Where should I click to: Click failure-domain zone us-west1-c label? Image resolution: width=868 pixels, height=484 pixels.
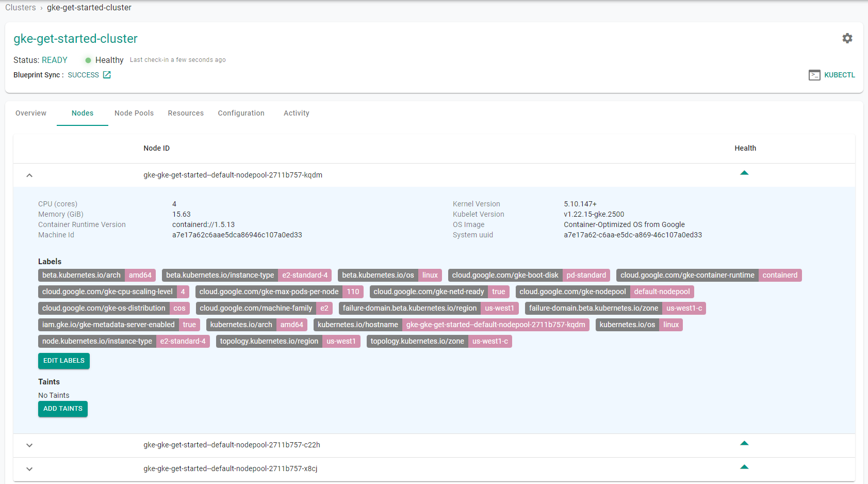click(x=616, y=308)
